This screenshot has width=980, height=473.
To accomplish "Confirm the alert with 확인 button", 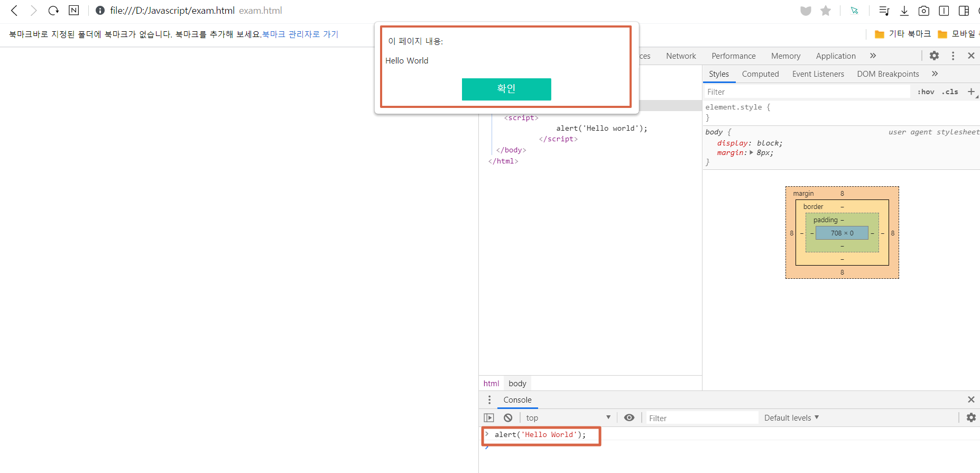I will 506,89.
